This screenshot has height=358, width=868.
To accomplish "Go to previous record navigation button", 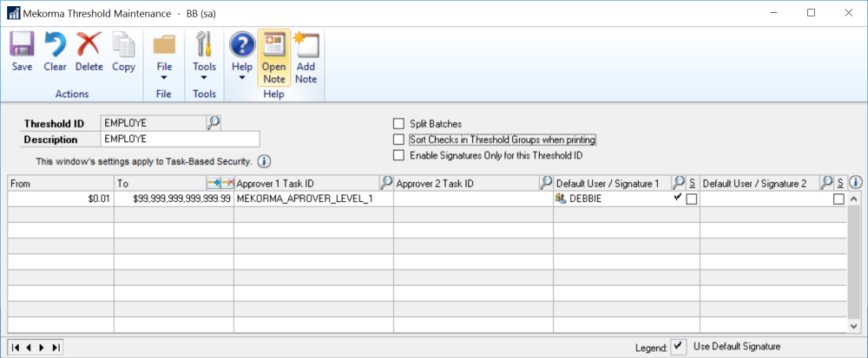I will point(28,348).
